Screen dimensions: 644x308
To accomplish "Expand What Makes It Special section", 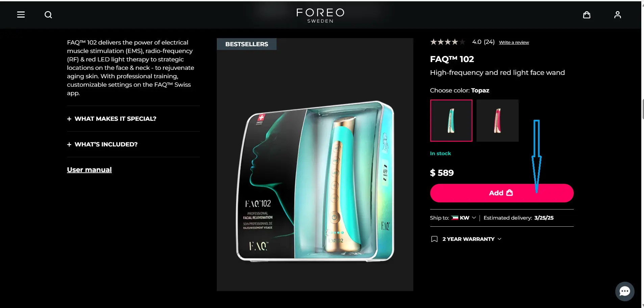I will [112, 119].
